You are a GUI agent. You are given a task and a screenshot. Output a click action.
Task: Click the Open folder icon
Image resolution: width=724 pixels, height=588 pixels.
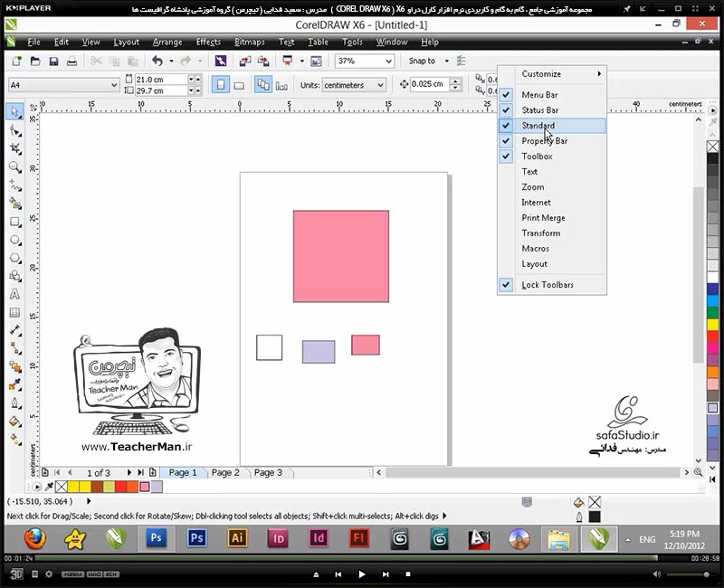point(35,61)
